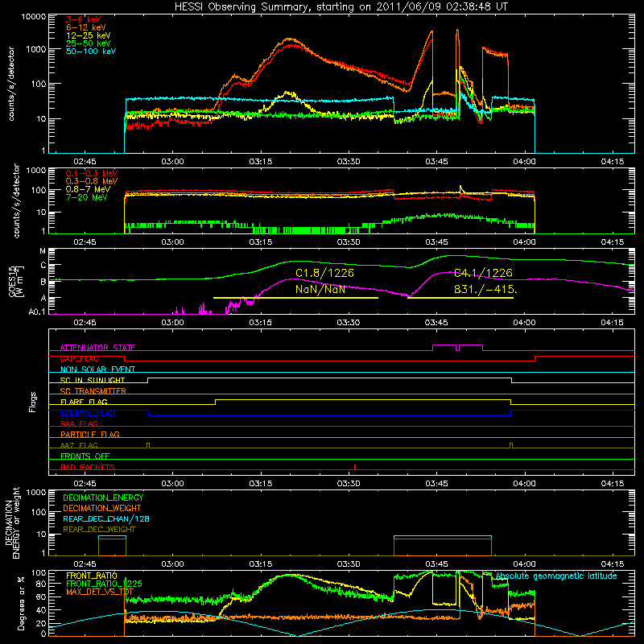Click the REAR_DEC_WEIGHT legend label

[99, 530]
